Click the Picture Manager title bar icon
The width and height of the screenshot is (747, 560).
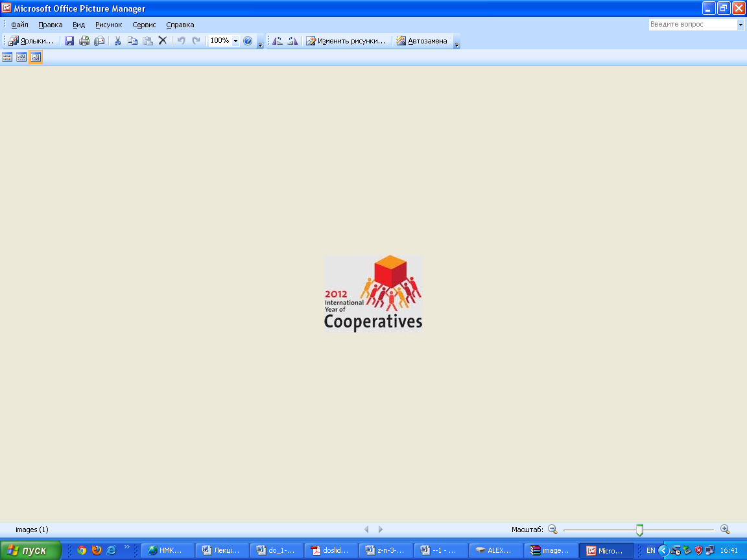(x=6, y=8)
